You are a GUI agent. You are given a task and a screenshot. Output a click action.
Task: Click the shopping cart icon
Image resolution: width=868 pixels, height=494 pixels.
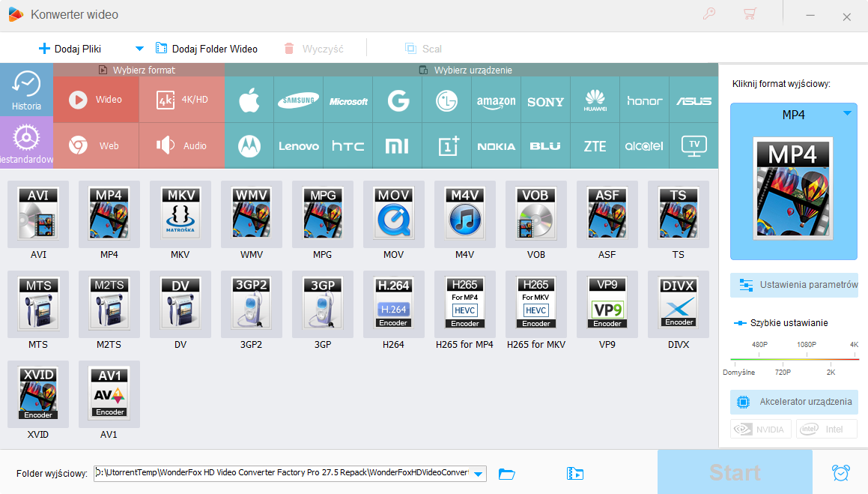coord(750,13)
